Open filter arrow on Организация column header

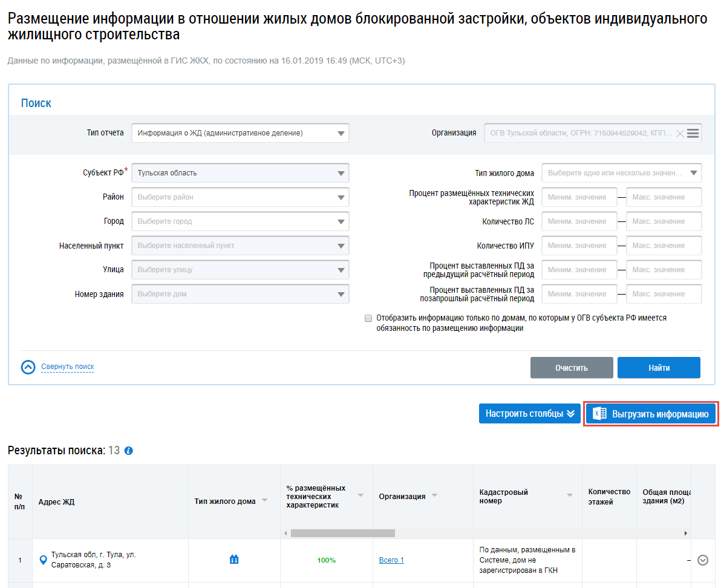pos(434,495)
